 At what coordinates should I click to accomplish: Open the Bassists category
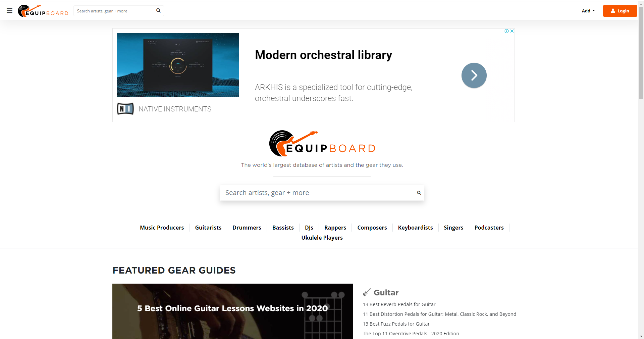(x=283, y=228)
